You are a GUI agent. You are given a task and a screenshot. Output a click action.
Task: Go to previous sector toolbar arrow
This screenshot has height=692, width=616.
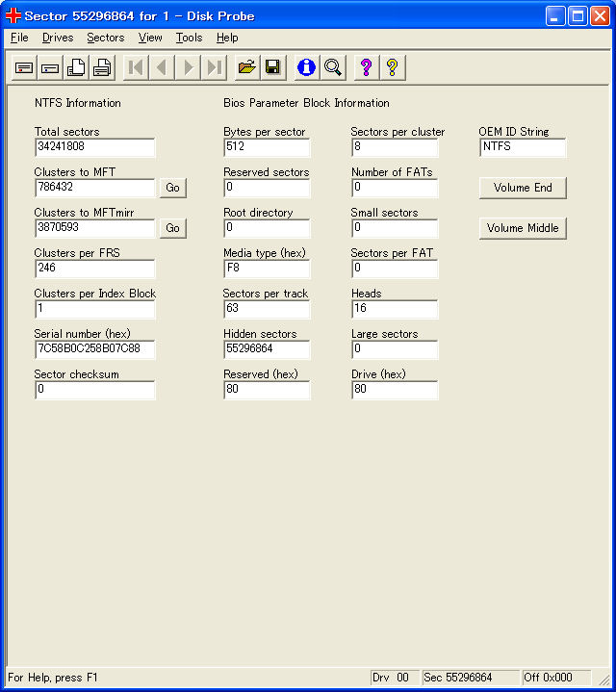(162, 68)
